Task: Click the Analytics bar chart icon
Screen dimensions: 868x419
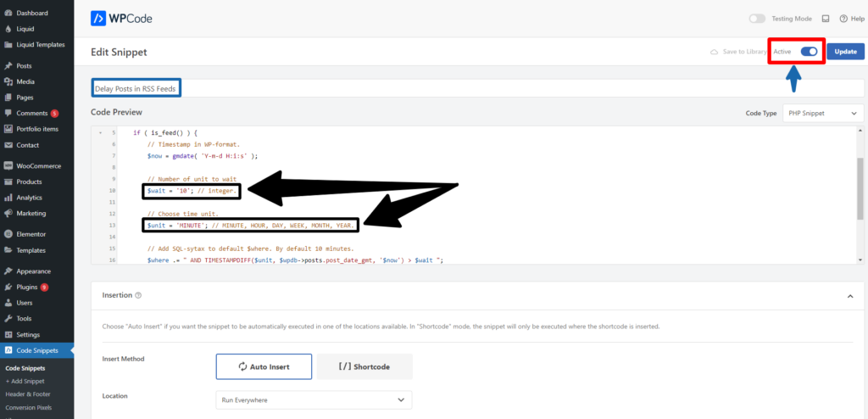Action: click(x=8, y=198)
